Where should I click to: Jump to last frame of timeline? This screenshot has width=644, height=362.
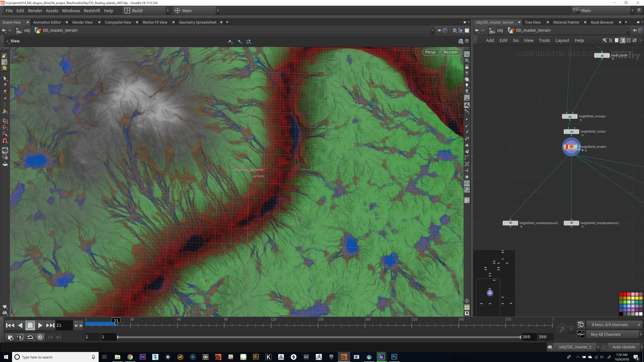pyautogui.click(x=50, y=325)
